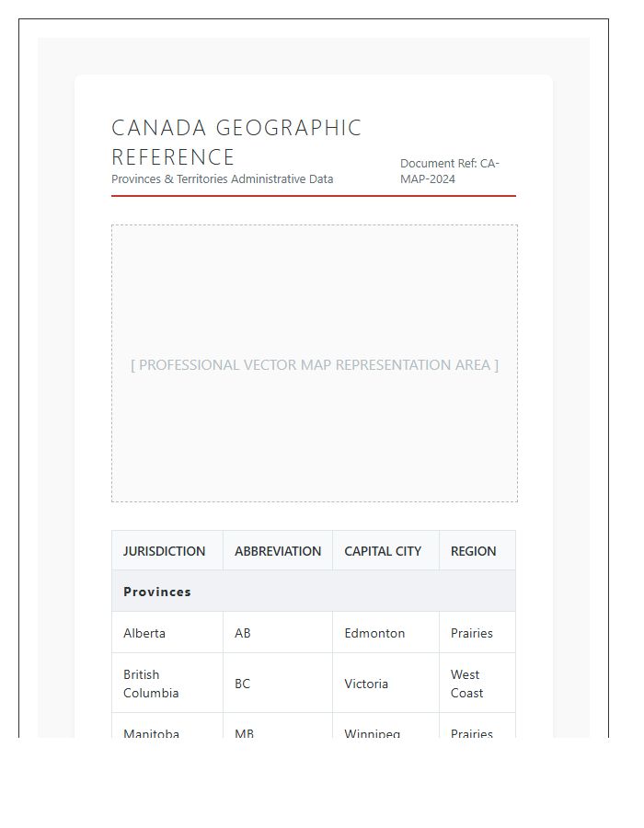Select the subtitle Provinces & Territories Administrative Data
Viewport: 644px width, 828px height.
223,179
